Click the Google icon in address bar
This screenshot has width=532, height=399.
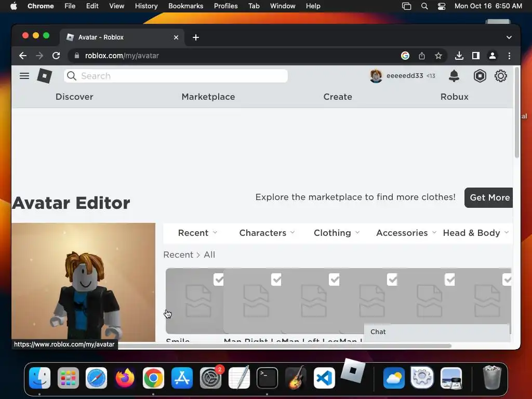(x=405, y=56)
